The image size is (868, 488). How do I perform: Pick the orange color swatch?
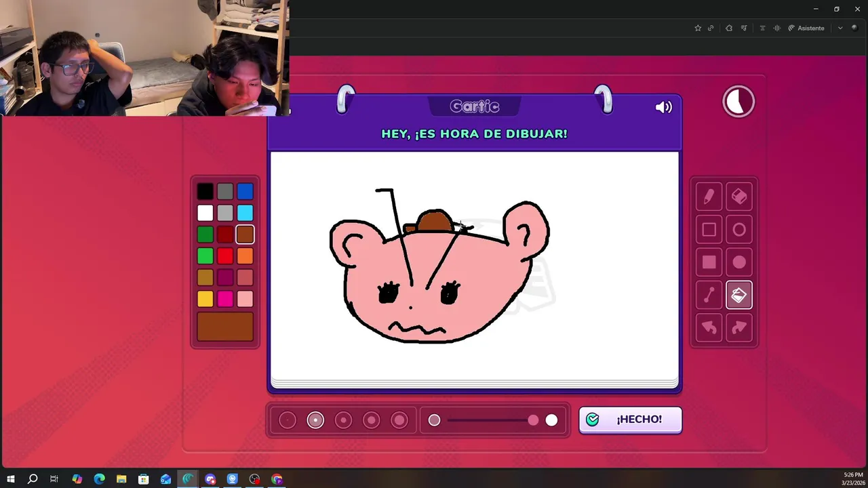pos(245,256)
